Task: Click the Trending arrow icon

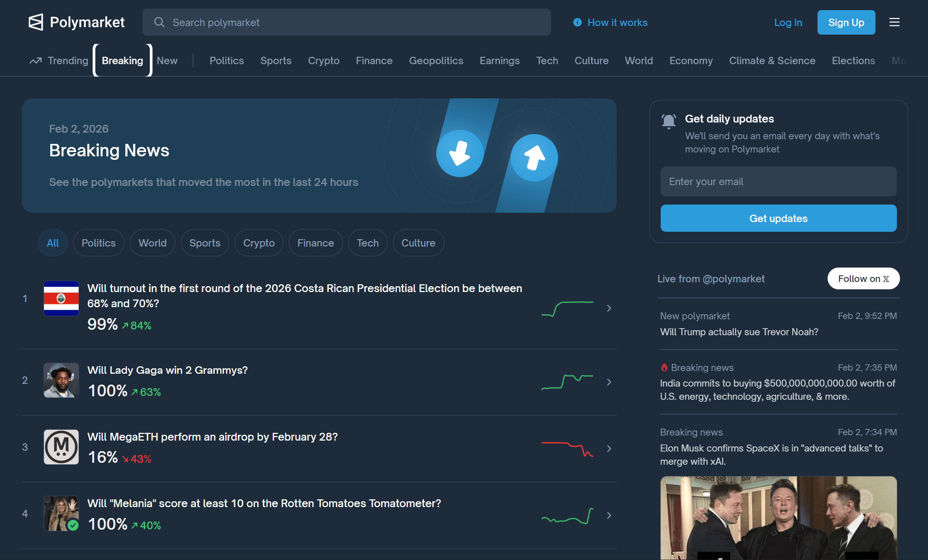Action: (36, 61)
